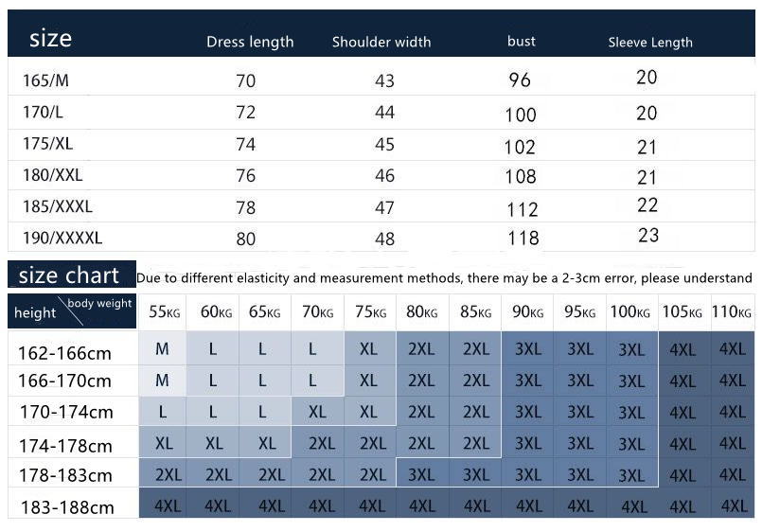Image resolution: width=780 pixels, height=532 pixels.
Task: Click the 165/M size row label
Action: [45, 80]
